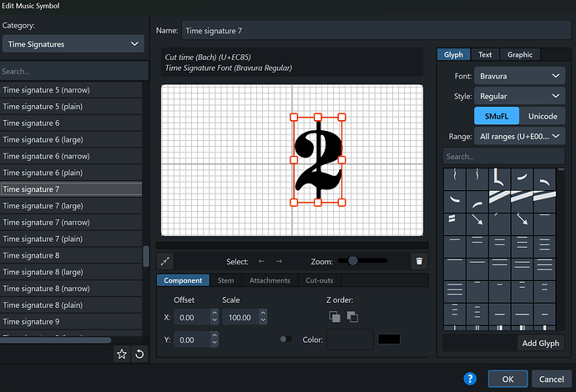The width and height of the screenshot is (576, 392).
Task: Toggle the Color override switch
Action: pyautogui.click(x=286, y=339)
